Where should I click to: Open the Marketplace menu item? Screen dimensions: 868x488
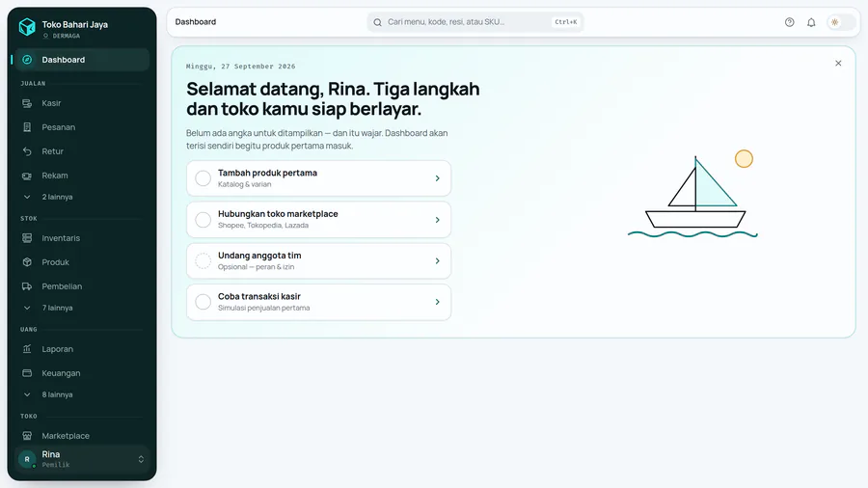pos(81,436)
